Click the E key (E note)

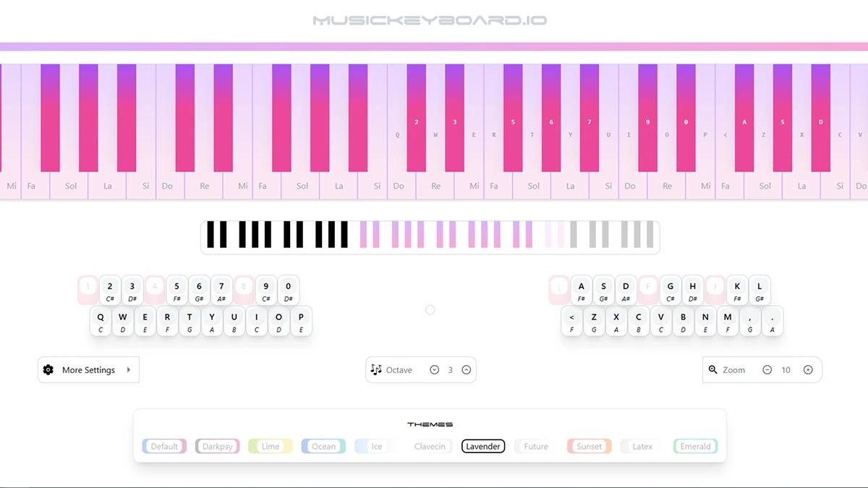[x=145, y=321]
